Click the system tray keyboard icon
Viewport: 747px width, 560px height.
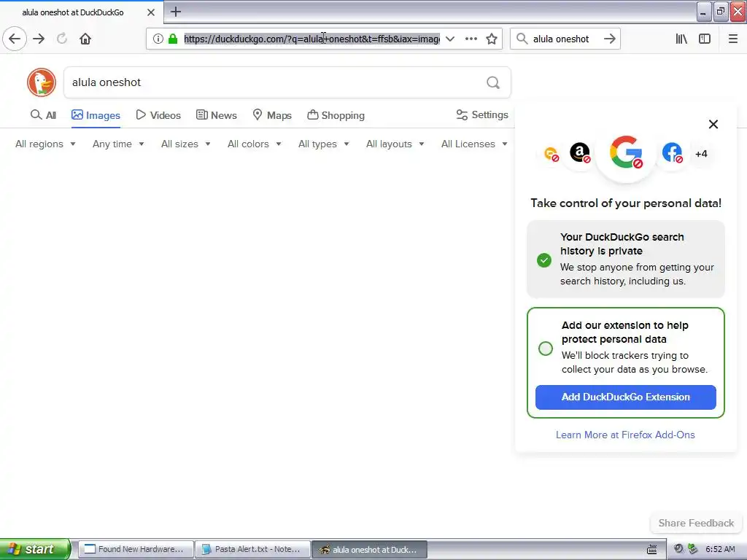651,550
